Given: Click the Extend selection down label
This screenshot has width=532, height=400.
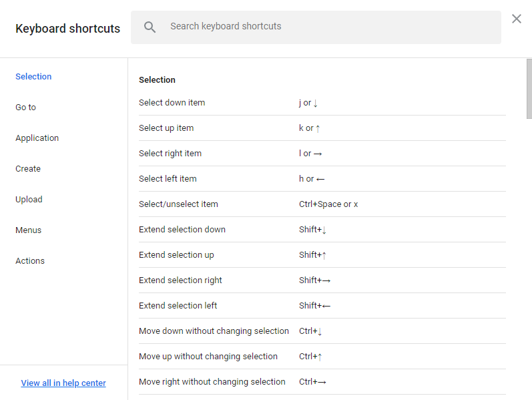Looking at the screenshot, I should click(x=182, y=230).
